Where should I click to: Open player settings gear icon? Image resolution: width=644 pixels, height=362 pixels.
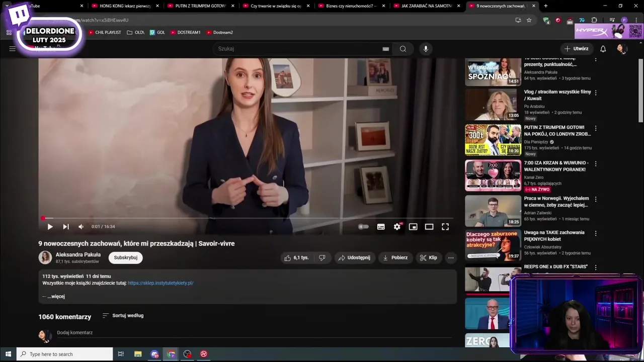point(397,227)
